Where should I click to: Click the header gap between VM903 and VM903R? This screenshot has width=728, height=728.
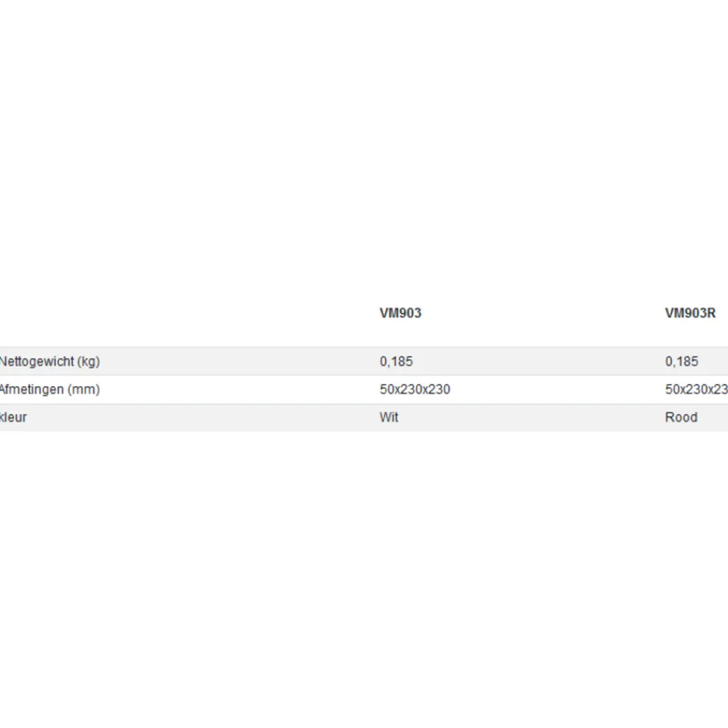(x=542, y=313)
